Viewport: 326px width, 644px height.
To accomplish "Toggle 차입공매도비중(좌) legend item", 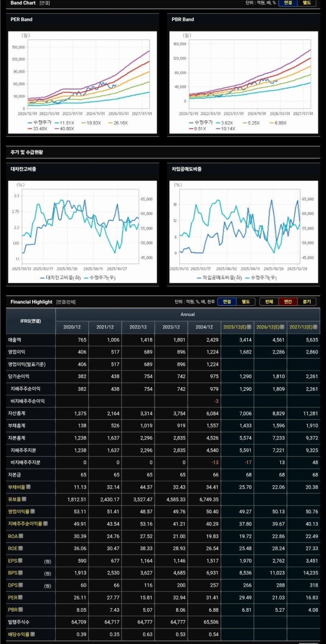I will 220,278.
